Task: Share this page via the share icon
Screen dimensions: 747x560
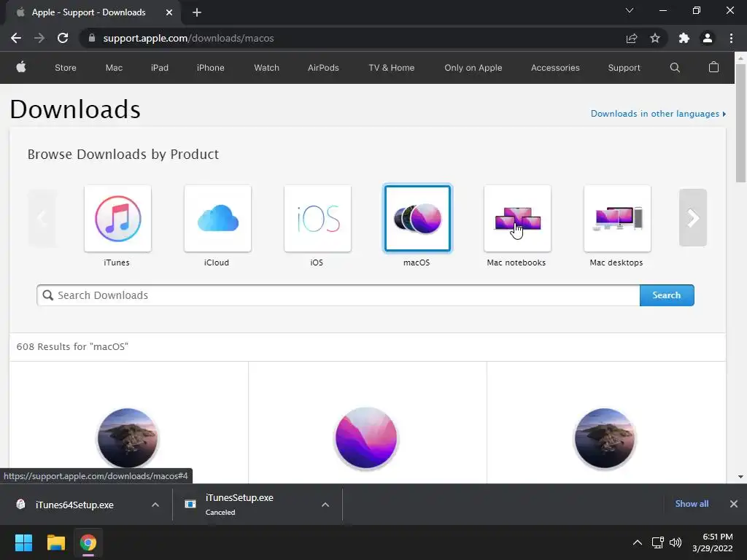Action: tap(632, 38)
